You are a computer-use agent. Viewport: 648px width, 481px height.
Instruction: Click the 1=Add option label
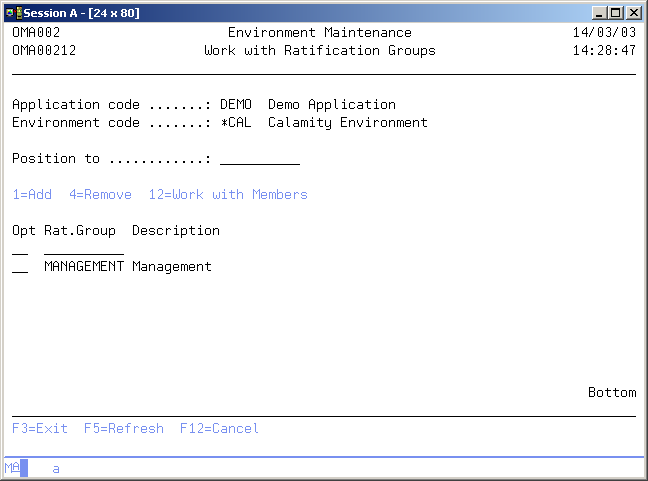32,195
